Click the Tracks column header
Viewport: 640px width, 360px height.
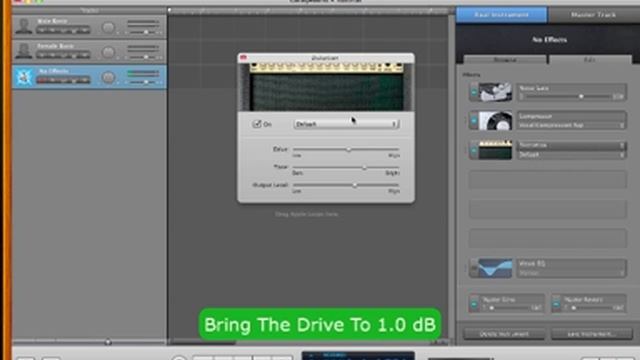tap(89, 10)
